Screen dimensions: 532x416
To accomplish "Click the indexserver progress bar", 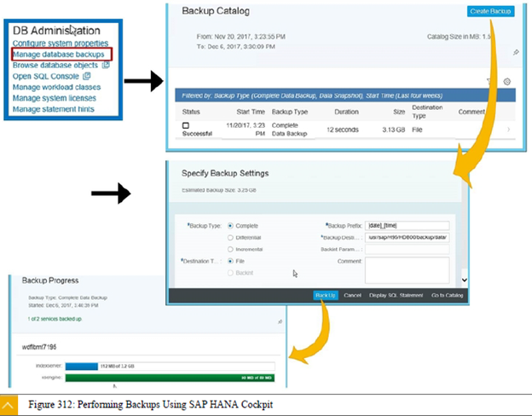I will [170, 366].
